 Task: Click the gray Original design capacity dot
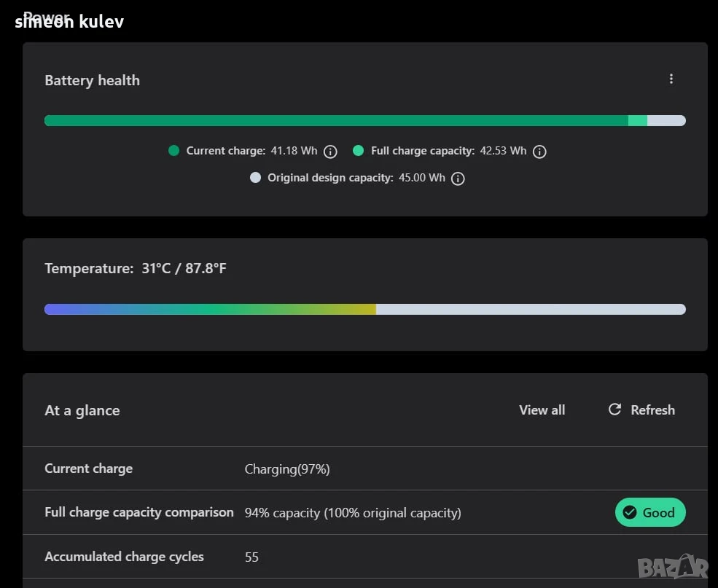[x=256, y=178]
